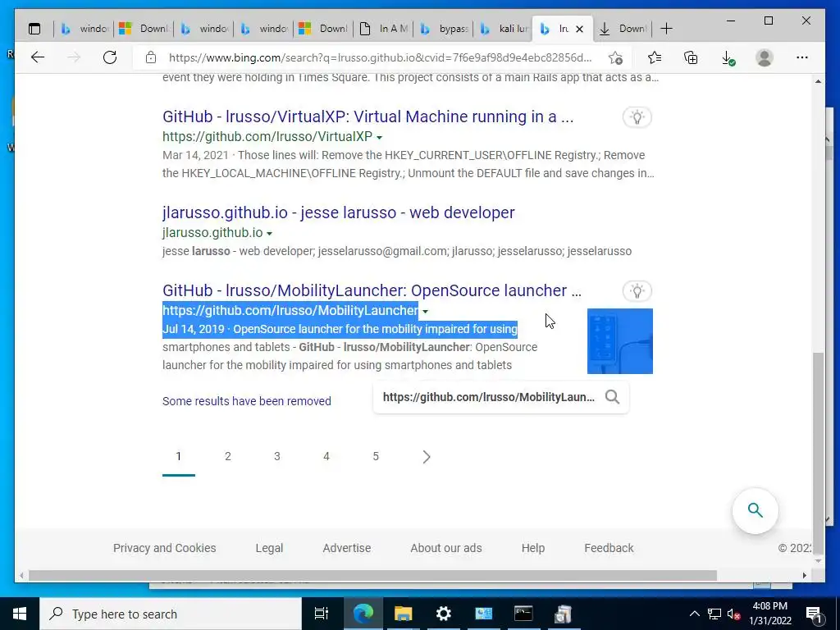This screenshot has width=840, height=630.
Task: Expand dropdown arrow next to MobilityLauncher URL
Action: point(426,311)
